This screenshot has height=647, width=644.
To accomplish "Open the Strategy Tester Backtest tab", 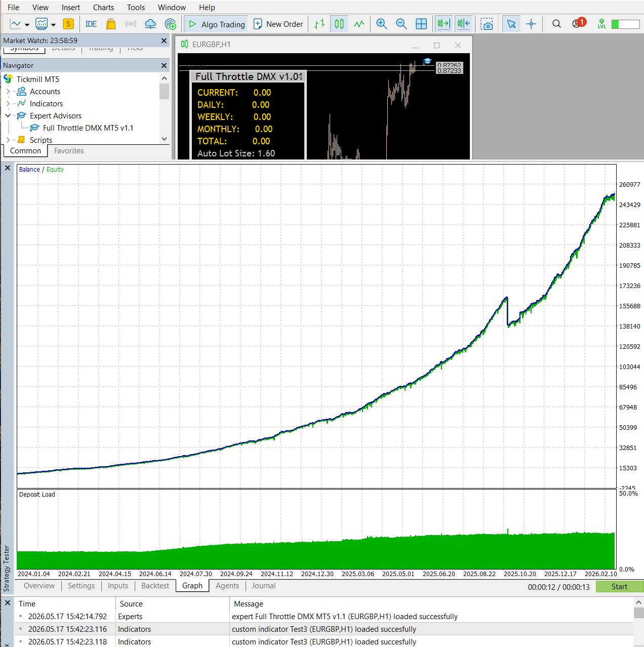I will click(155, 586).
